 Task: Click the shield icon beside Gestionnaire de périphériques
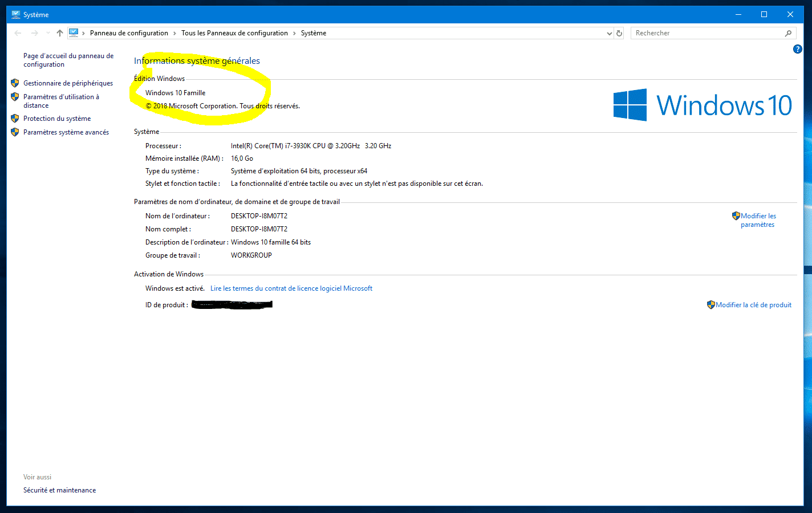15,83
